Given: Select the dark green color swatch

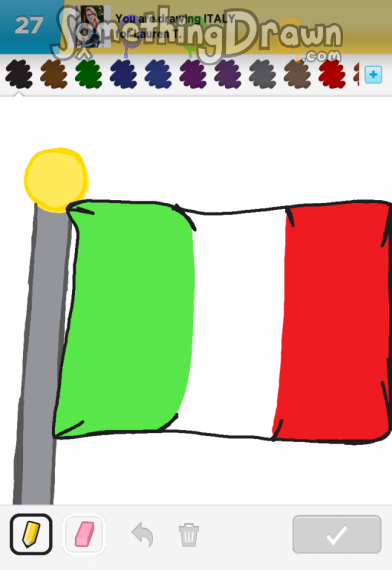Looking at the screenshot, I should [89, 75].
